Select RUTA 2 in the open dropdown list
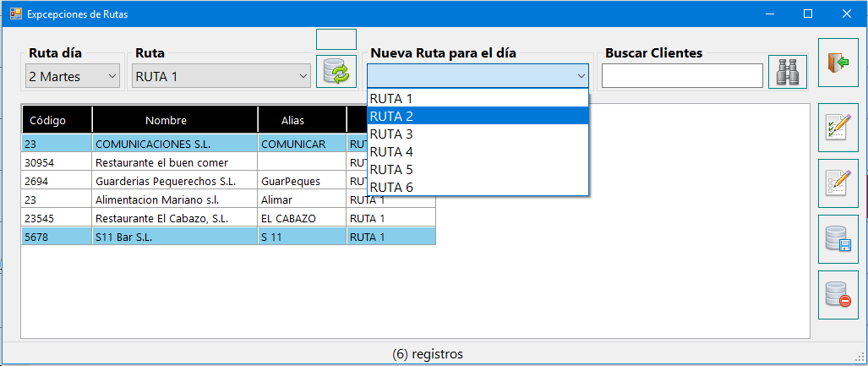Image resolution: width=868 pixels, height=366 pixels. pos(478,117)
